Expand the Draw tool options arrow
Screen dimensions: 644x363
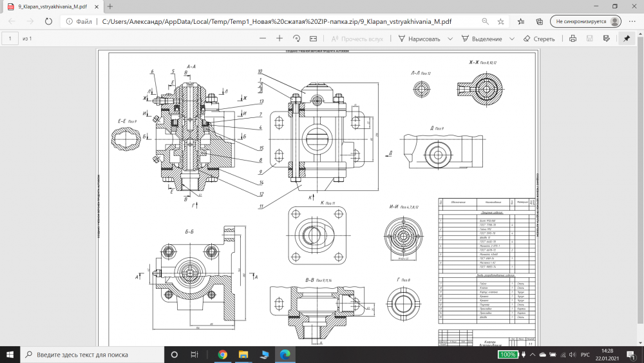pyautogui.click(x=448, y=39)
